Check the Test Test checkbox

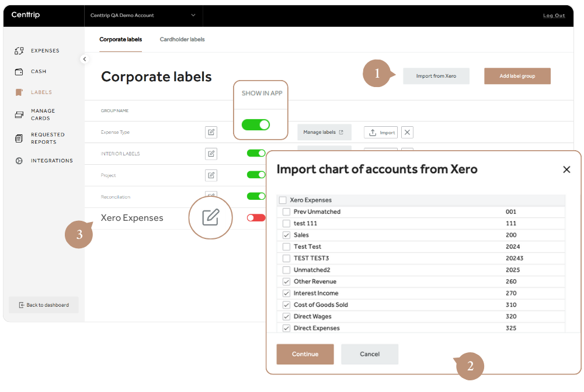tap(286, 247)
